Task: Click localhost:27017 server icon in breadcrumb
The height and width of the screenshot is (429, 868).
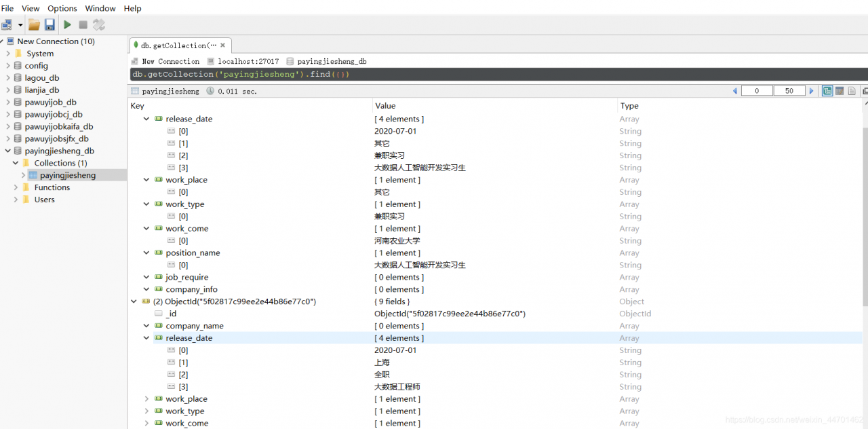Action: coord(211,61)
